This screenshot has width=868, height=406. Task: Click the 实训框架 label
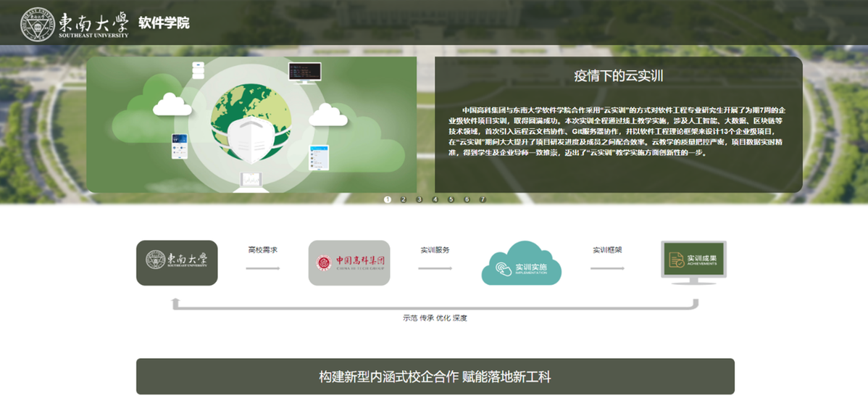tap(607, 250)
